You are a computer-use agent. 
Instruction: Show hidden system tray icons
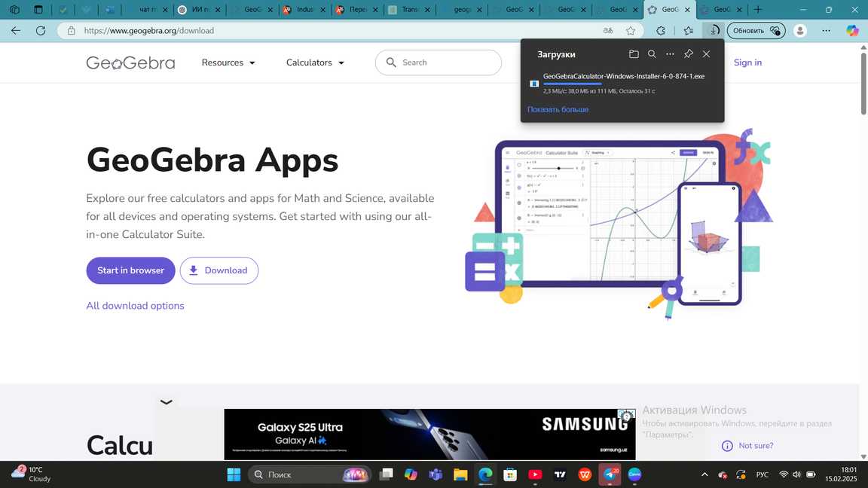pyautogui.click(x=704, y=474)
